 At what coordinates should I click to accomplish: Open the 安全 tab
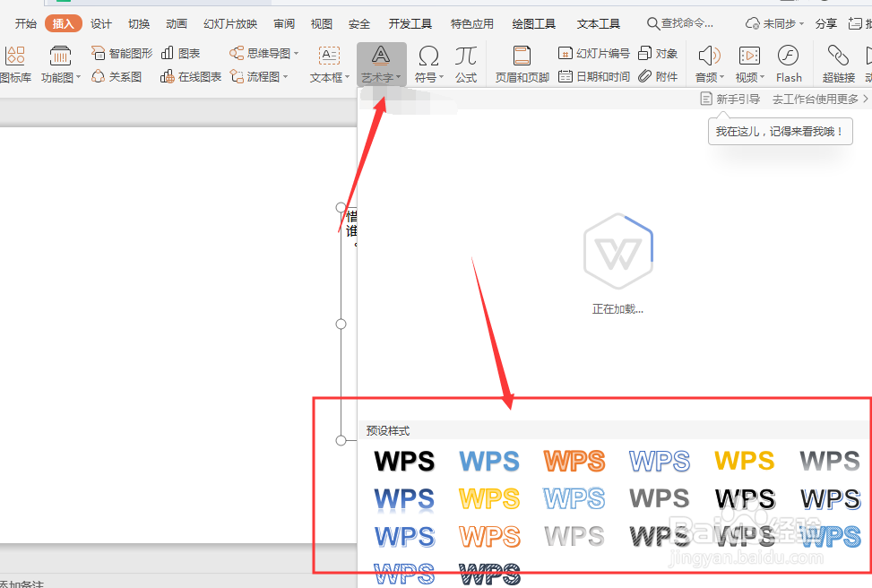[359, 23]
